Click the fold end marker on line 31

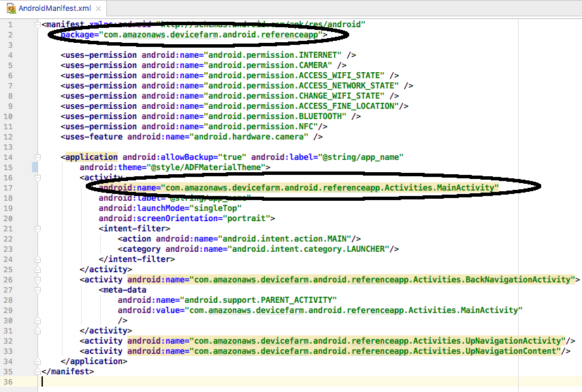tap(37, 331)
